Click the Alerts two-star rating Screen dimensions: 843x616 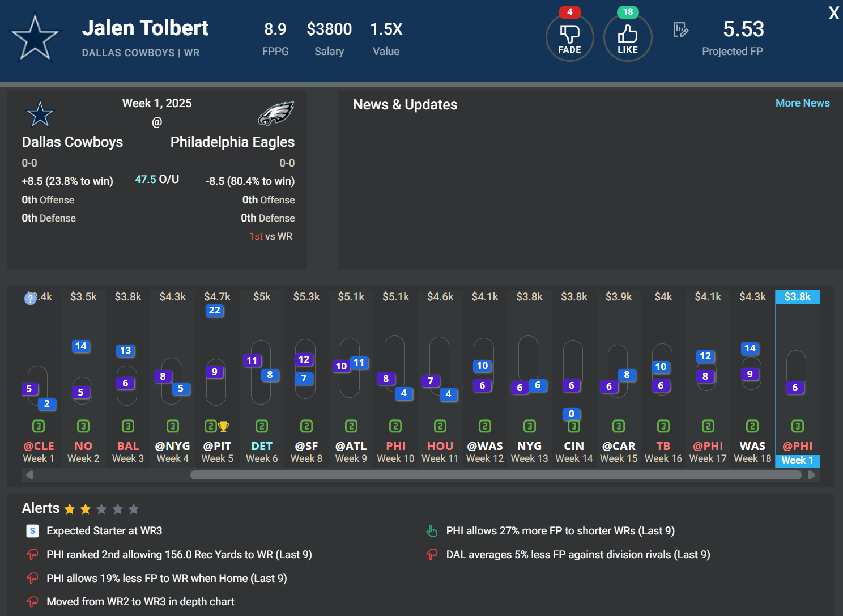(101, 509)
